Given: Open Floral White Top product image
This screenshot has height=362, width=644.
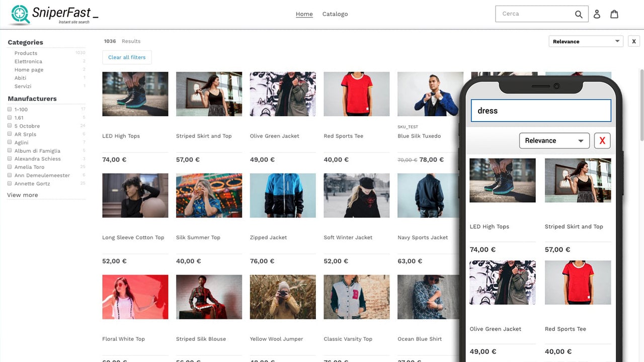Looking at the screenshot, I should tap(135, 297).
